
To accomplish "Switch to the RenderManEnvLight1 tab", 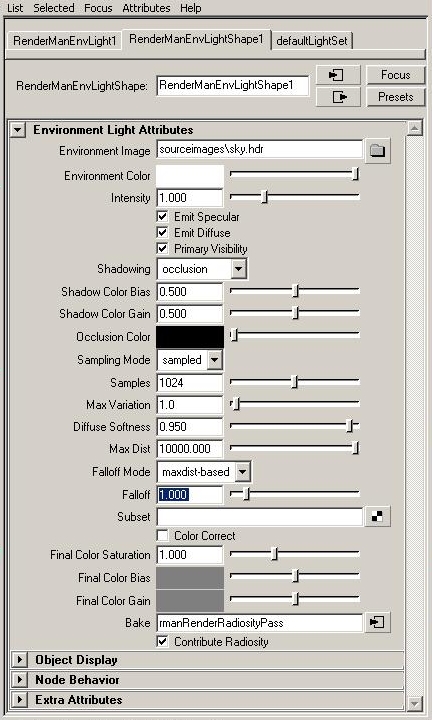I will [x=64, y=40].
